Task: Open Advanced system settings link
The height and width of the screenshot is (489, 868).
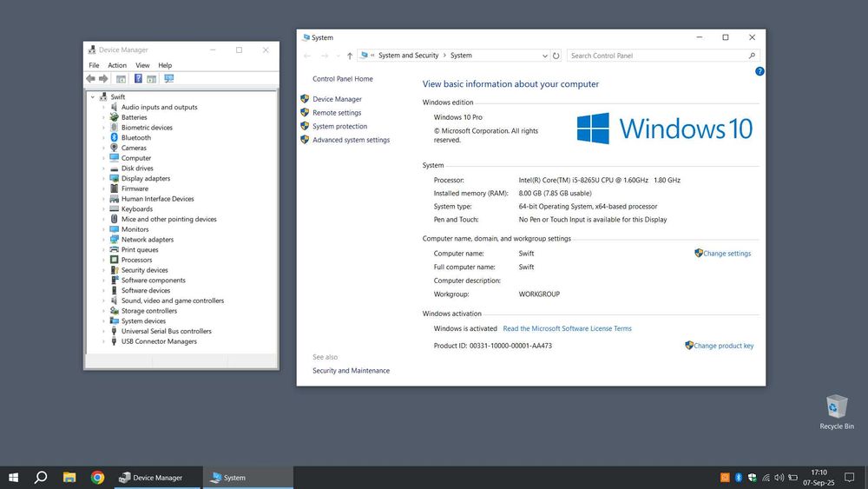Action: (x=351, y=140)
